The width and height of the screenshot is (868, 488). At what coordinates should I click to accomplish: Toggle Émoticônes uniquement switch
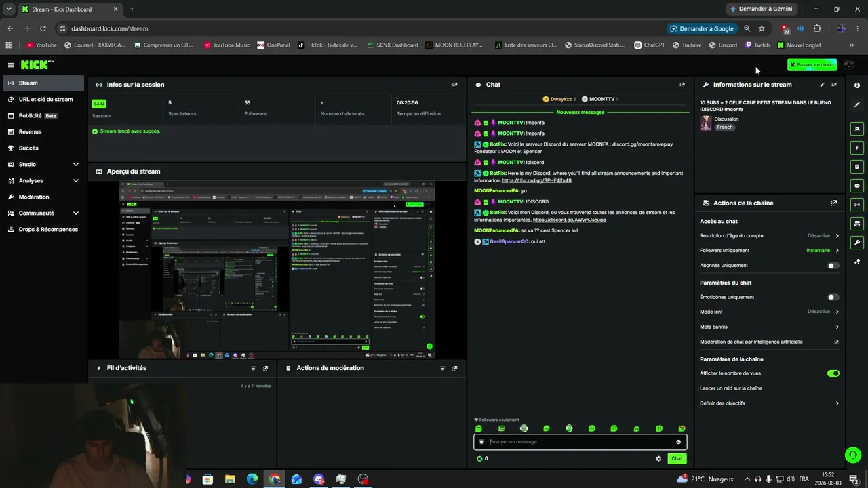tap(833, 297)
